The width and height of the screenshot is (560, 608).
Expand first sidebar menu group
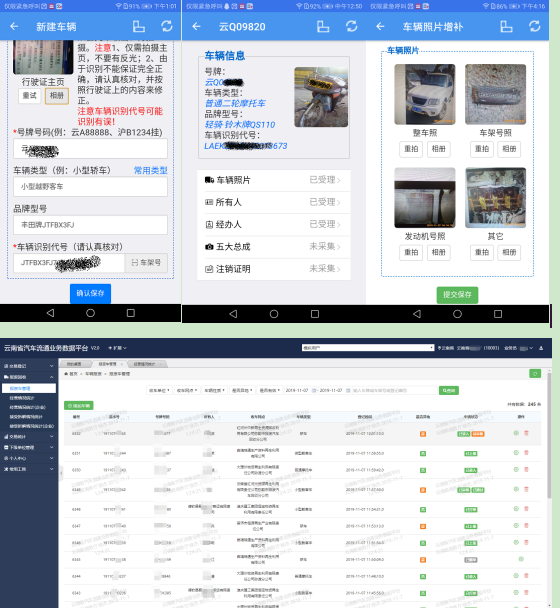pos(29,366)
